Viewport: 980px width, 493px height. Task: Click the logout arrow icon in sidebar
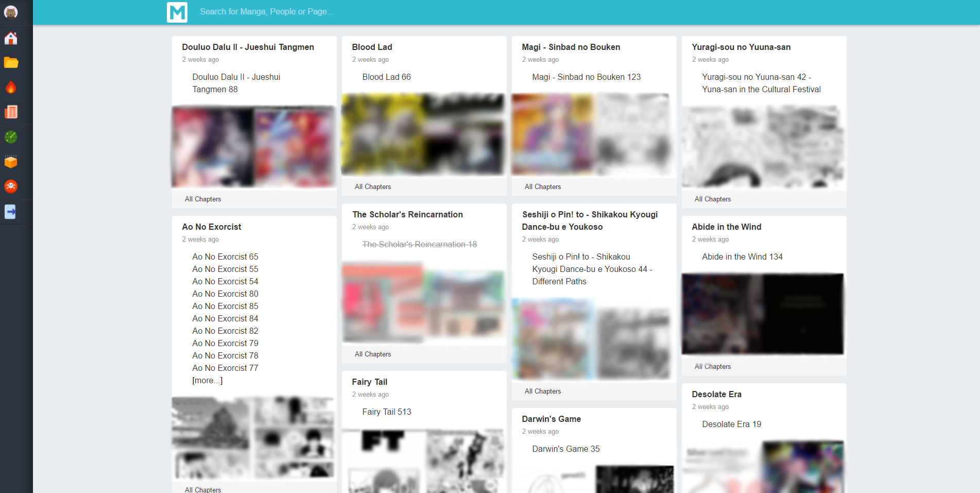[11, 211]
